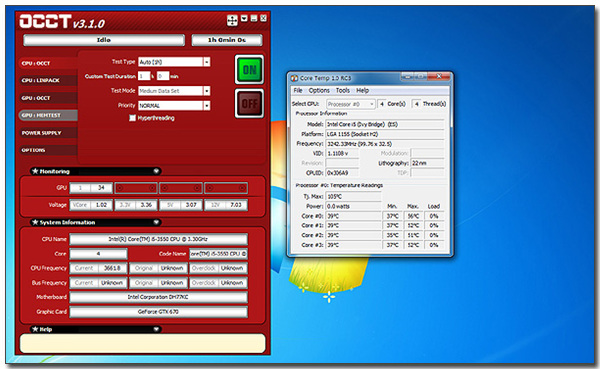Click the Bus Frequency Current 'Unknown' cell
600x369 pixels.
[112, 283]
